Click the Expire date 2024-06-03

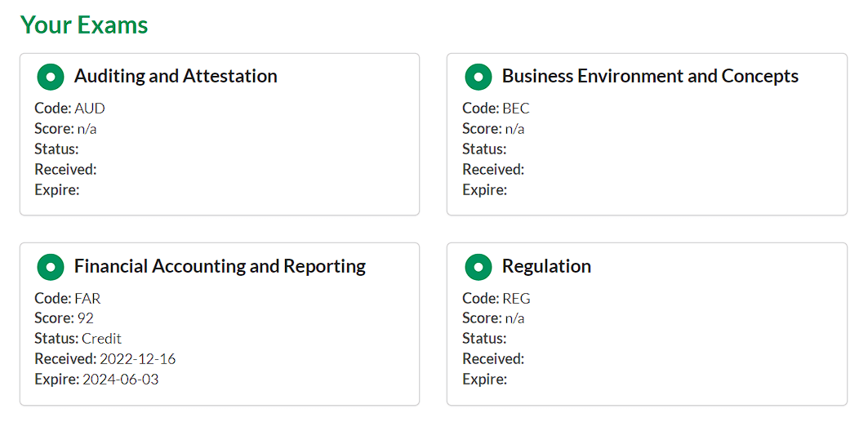point(120,379)
